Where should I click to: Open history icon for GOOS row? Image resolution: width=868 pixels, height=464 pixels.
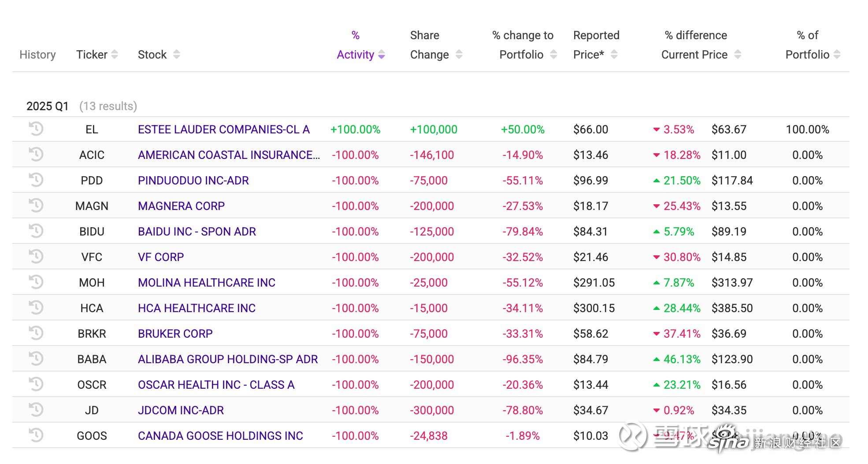point(36,435)
